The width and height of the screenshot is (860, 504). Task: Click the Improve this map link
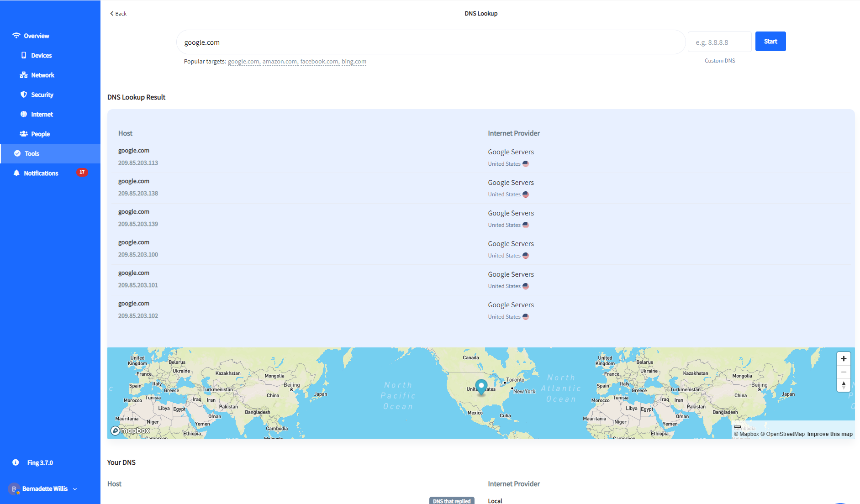[830, 434]
